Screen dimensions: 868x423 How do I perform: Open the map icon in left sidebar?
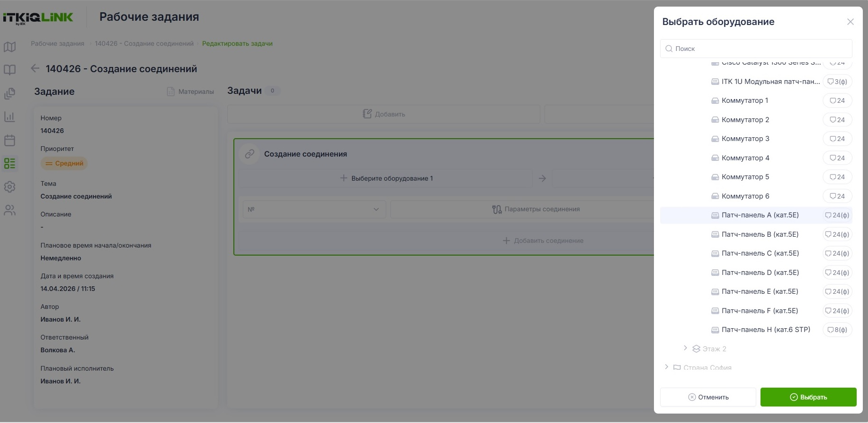[9, 47]
